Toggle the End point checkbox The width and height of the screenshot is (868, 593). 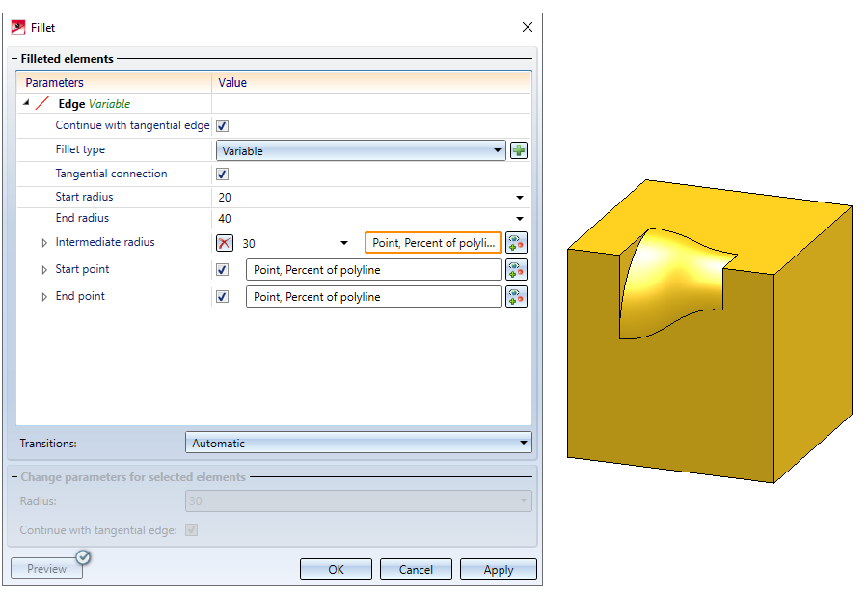pos(222,297)
